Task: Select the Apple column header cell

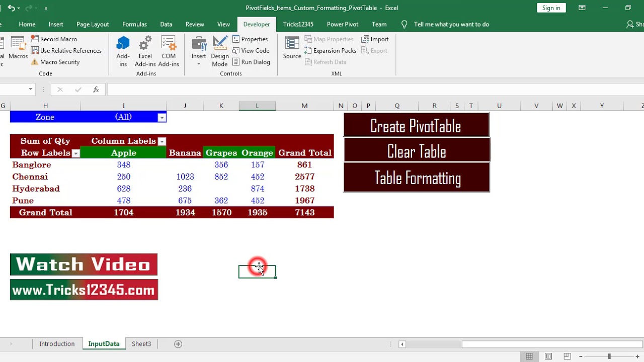Action: 123,153
